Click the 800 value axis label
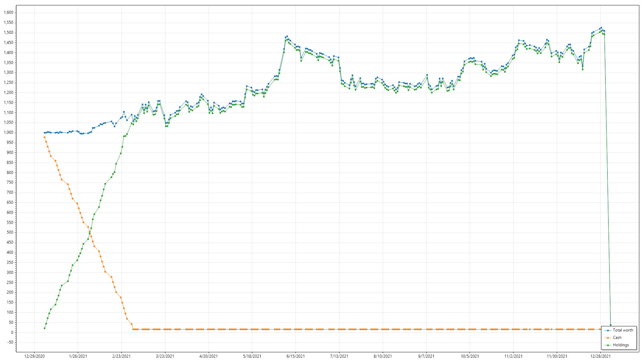Viewport: 644px width, 362px height. coord(10,173)
